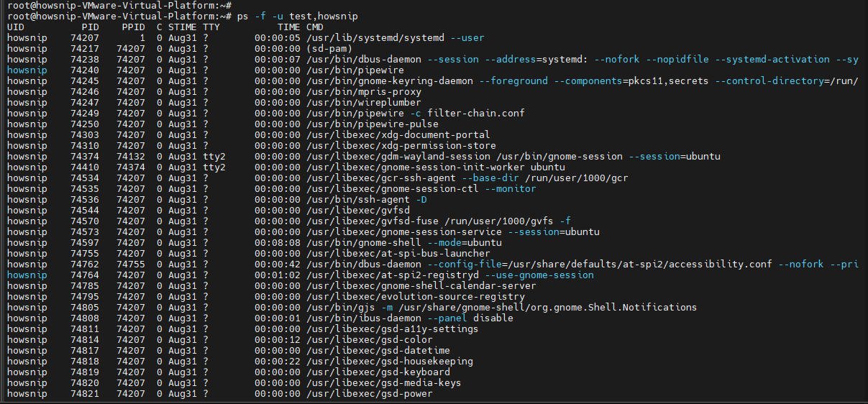Screen dimensions: 868x404
Task: Click the evolution-source-registry command
Action: [416, 297]
